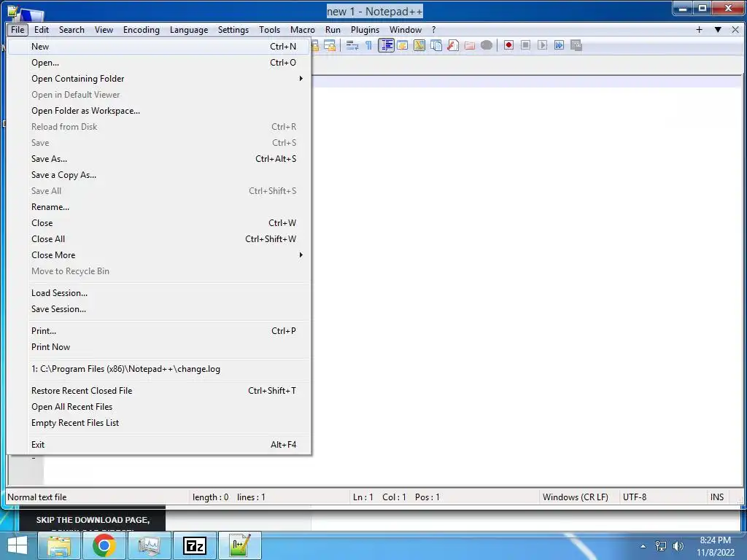Open recent file change.log
The image size is (747, 560).
[x=160, y=369]
